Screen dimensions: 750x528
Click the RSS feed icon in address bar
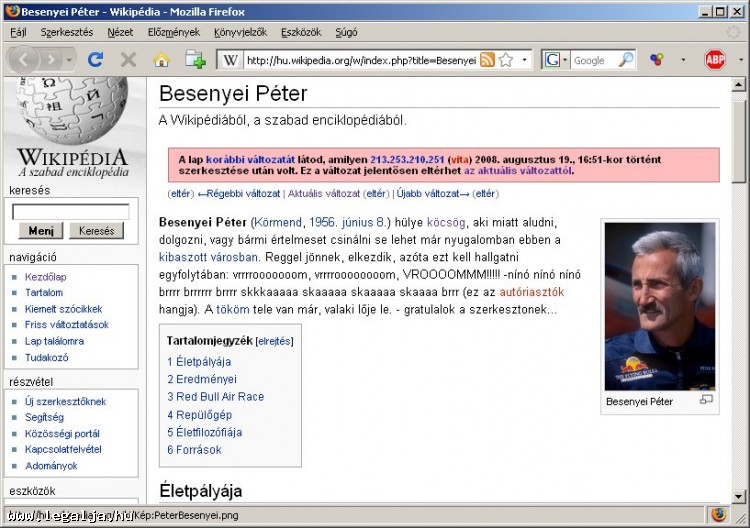(x=487, y=60)
